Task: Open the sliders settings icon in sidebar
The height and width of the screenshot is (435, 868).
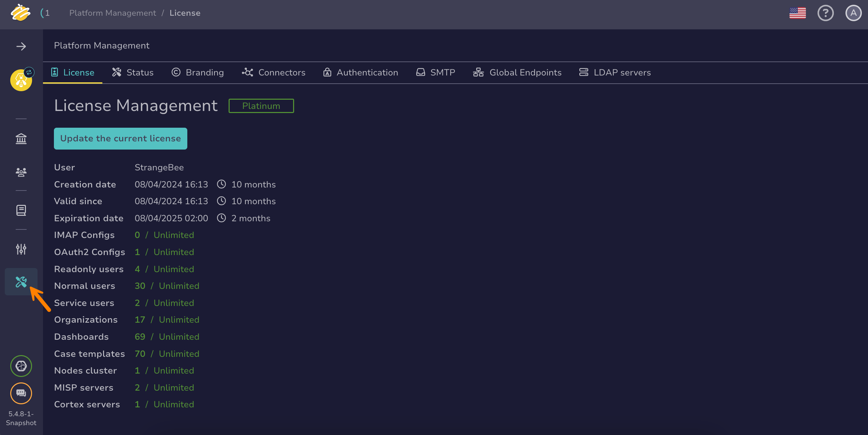Action: (21, 249)
